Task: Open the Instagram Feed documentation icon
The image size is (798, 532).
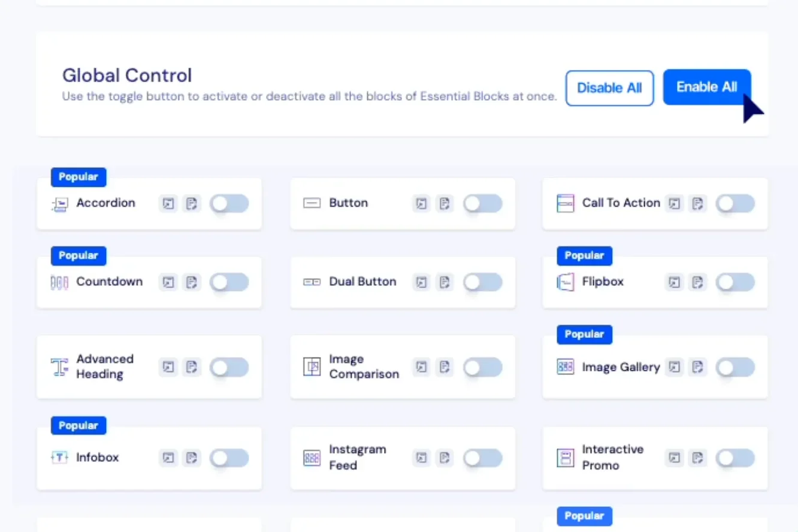Action: click(x=445, y=458)
